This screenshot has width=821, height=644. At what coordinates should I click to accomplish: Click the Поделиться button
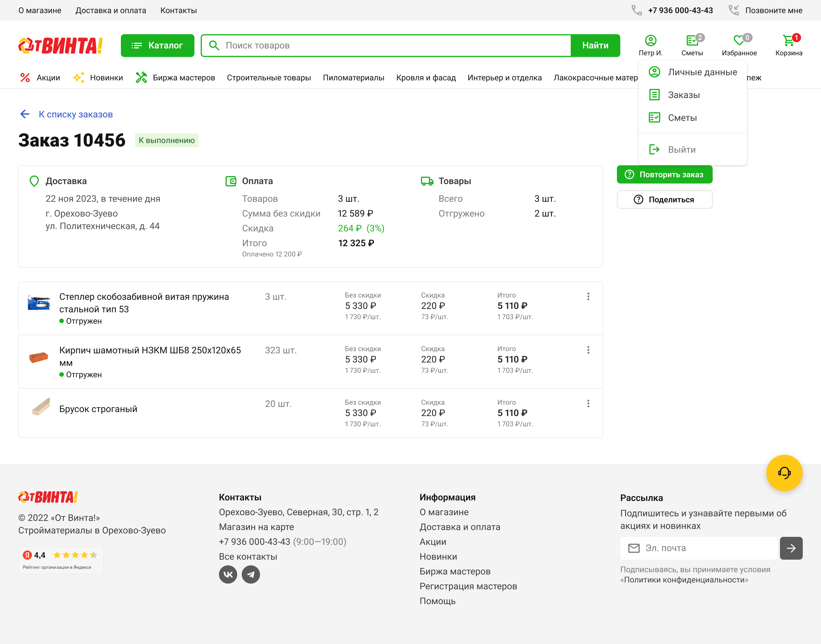tap(664, 199)
